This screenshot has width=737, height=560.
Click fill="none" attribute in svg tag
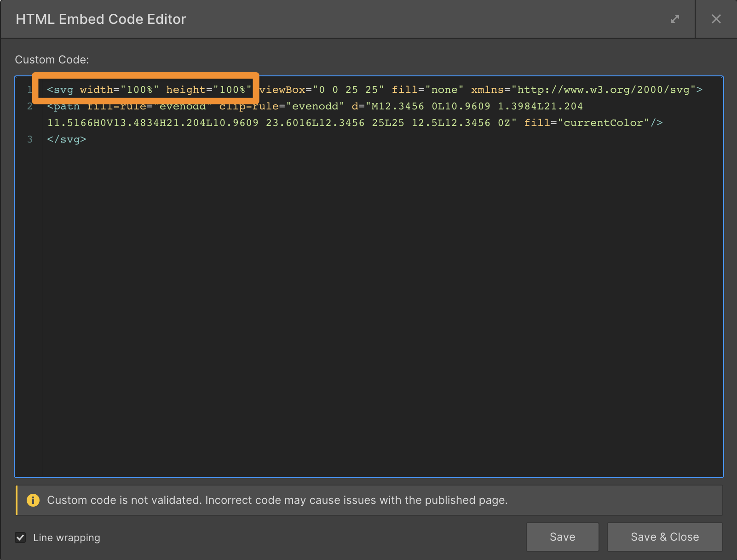coord(427,90)
